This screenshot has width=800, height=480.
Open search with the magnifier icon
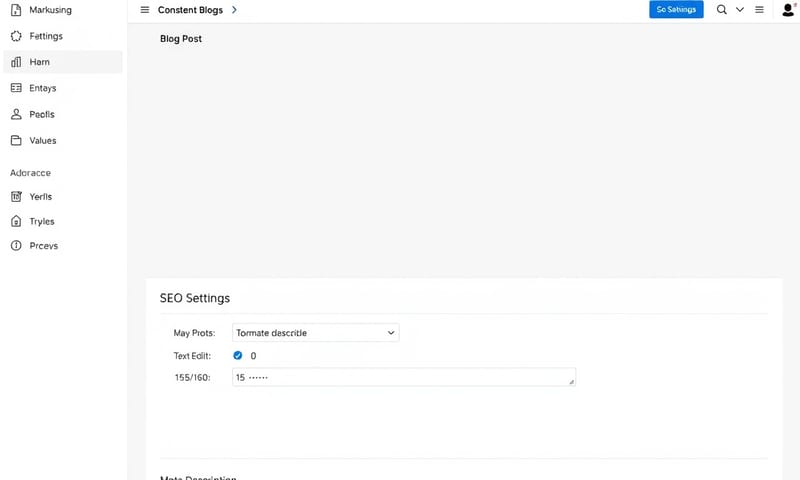pyautogui.click(x=722, y=10)
